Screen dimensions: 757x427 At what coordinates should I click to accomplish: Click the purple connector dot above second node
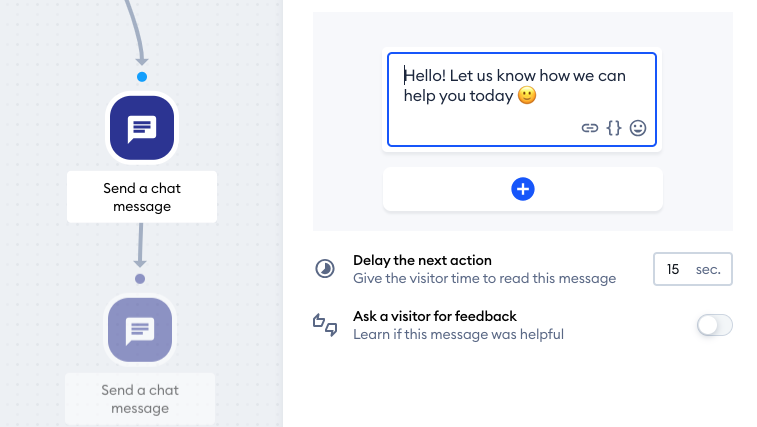[x=140, y=279]
